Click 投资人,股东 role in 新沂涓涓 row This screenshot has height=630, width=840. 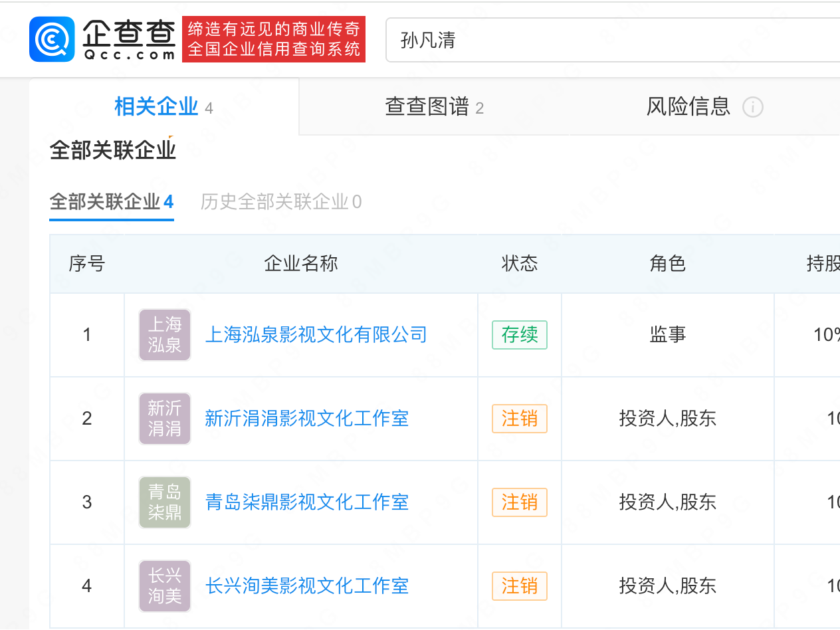point(668,419)
